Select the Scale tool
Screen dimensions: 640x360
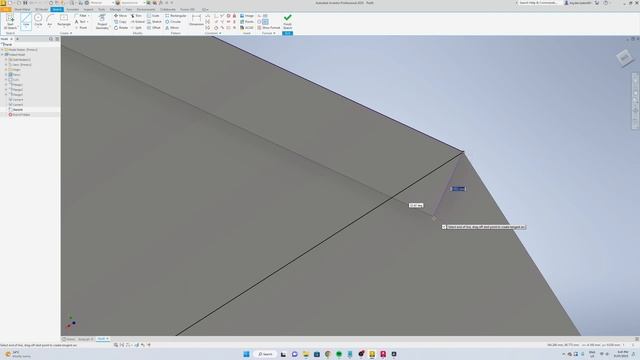[x=153, y=16]
